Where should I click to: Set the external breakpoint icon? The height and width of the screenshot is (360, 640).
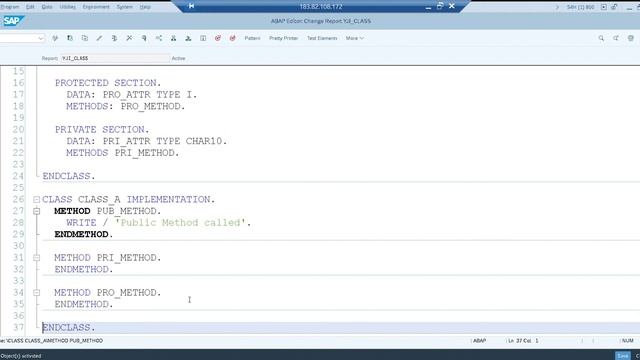232,38
